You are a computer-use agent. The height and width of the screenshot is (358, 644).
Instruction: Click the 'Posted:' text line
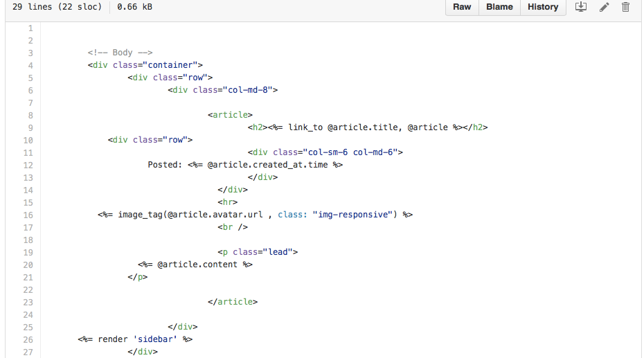(245, 165)
